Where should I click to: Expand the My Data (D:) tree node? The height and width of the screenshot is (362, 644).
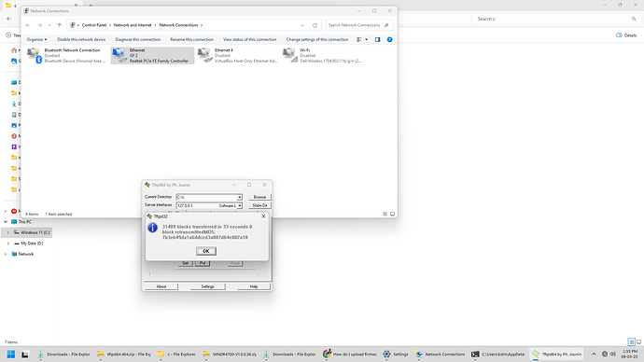(8, 243)
